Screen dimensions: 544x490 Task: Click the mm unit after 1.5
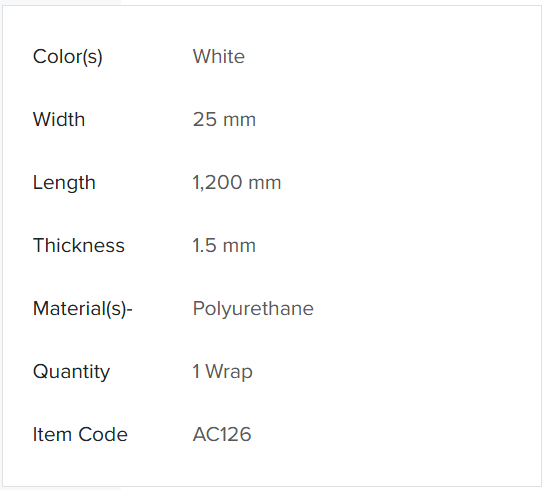pos(240,246)
